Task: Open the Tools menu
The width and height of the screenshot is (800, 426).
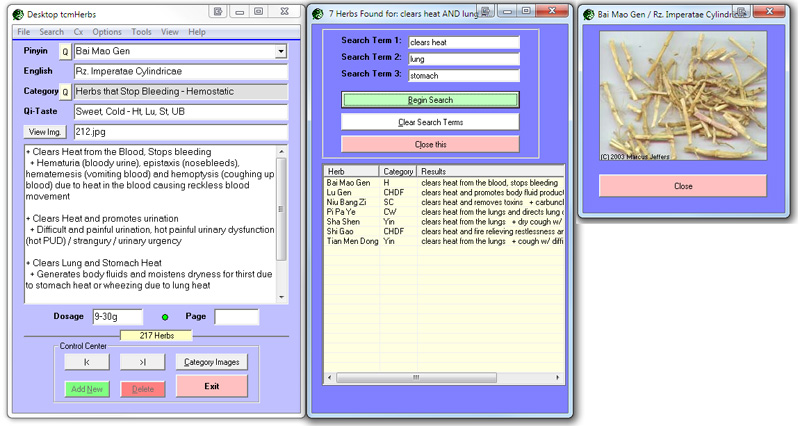Action: click(x=141, y=32)
